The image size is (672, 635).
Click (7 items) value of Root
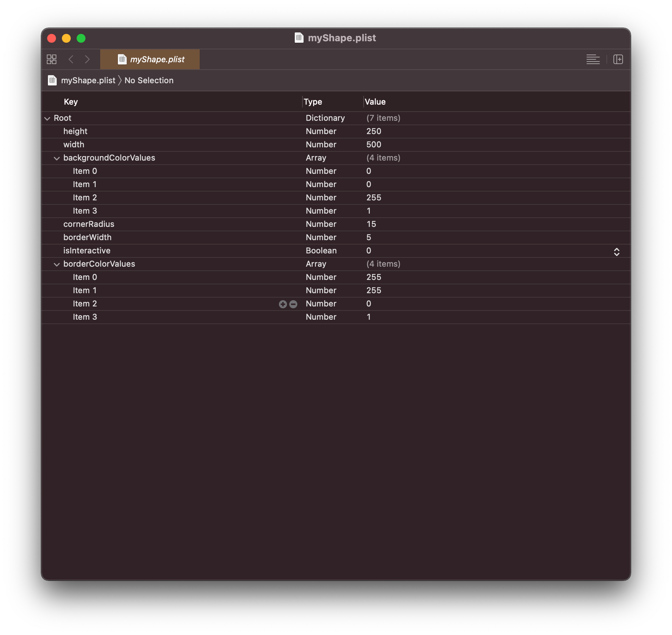(383, 118)
